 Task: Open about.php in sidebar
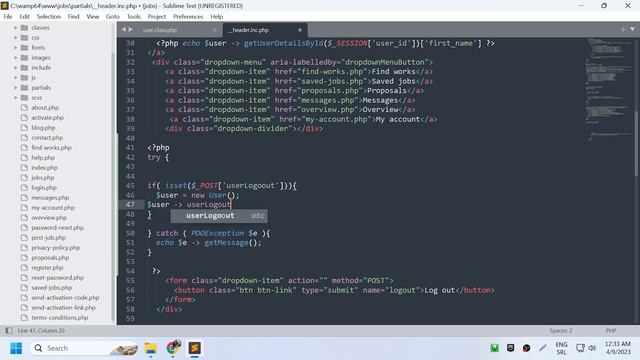[45, 108]
